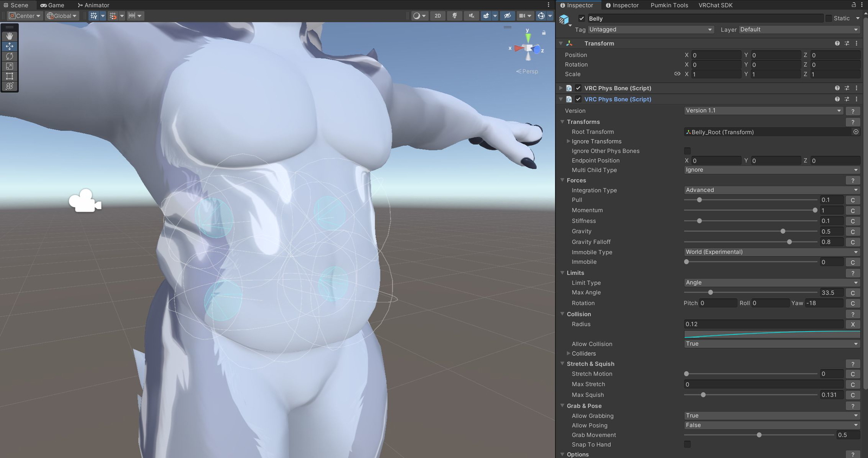
Task: Select the Rotate tool
Action: pyautogui.click(x=10, y=56)
